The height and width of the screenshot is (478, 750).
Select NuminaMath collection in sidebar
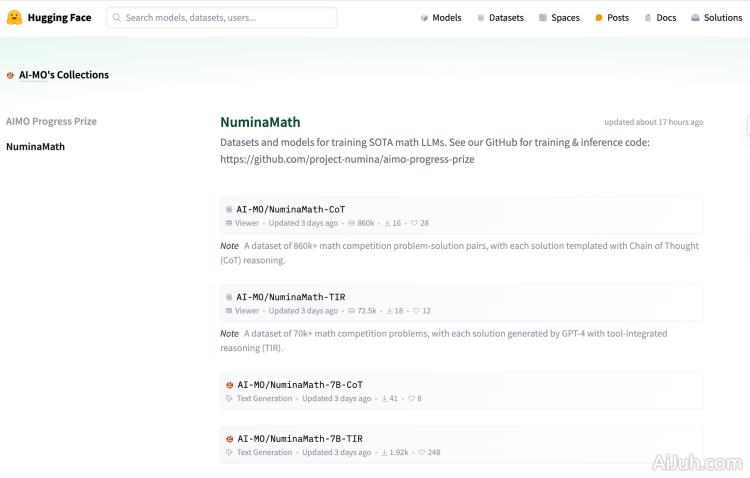[x=35, y=147]
